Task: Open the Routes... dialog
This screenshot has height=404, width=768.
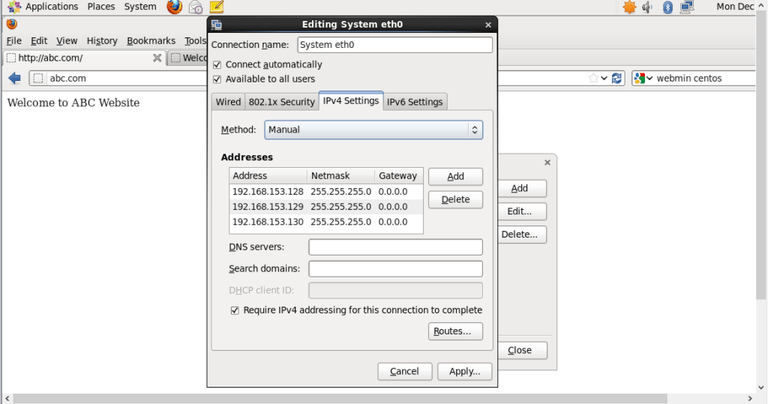Action: (x=456, y=332)
